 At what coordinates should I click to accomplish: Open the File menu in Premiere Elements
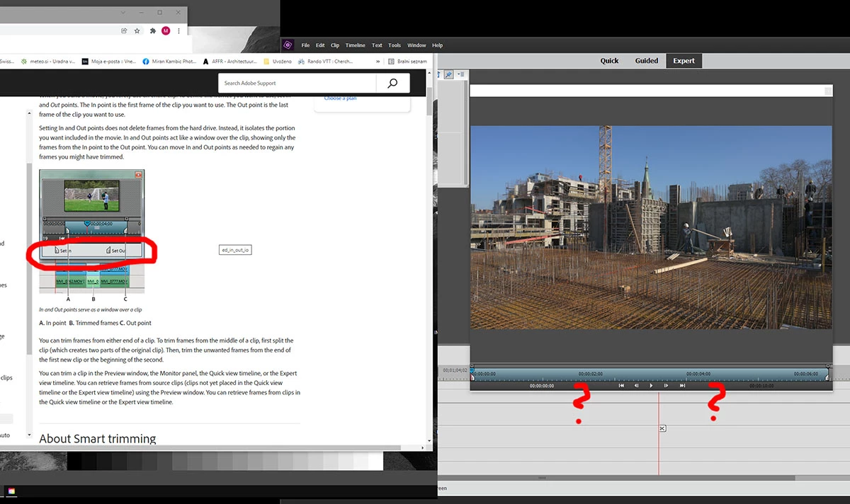point(306,45)
